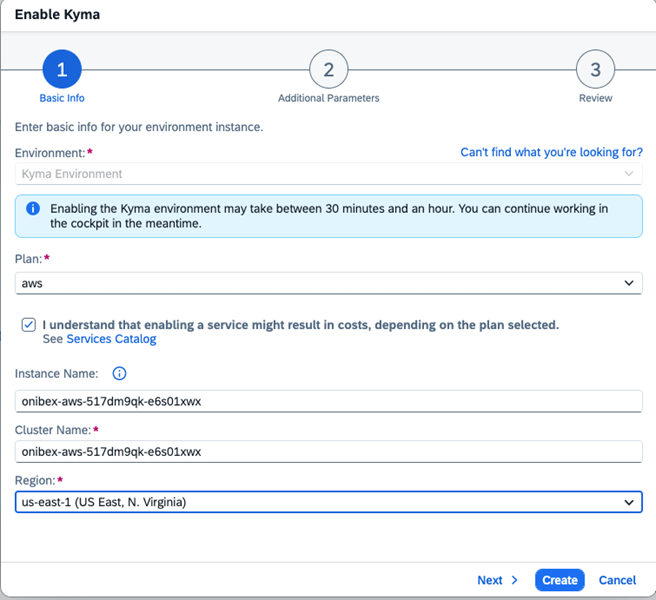Select the Review step label
Image resolution: width=656 pixels, height=600 pixels.
tap(595, 98)
